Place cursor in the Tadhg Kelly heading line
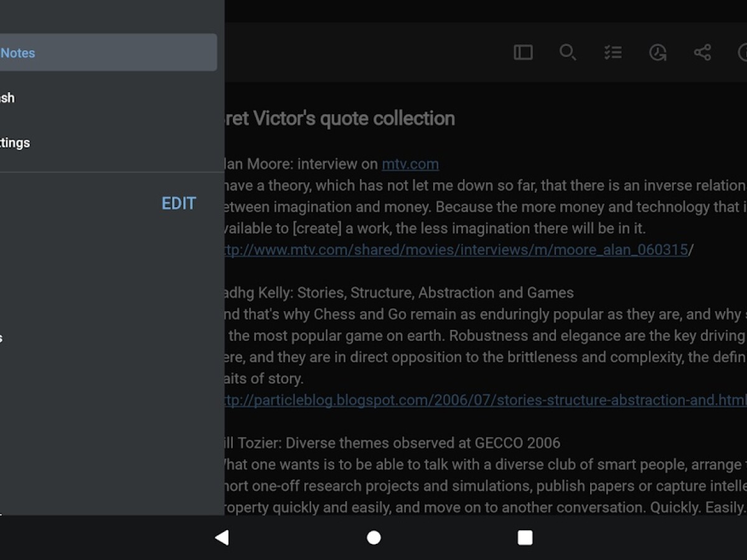Screen dimensions: 747x560 tap(398, 293)
